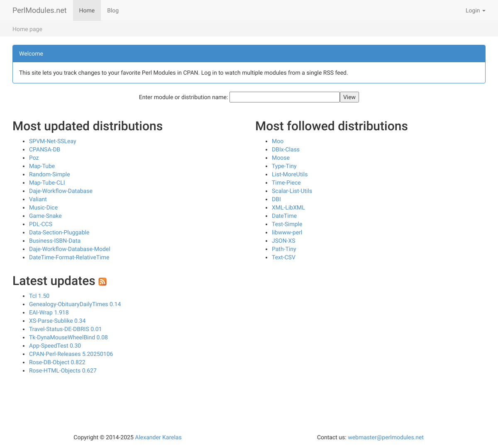
Task: Focus the module or distribution name field
Action: pyautogui.click(x=285, y=97)
